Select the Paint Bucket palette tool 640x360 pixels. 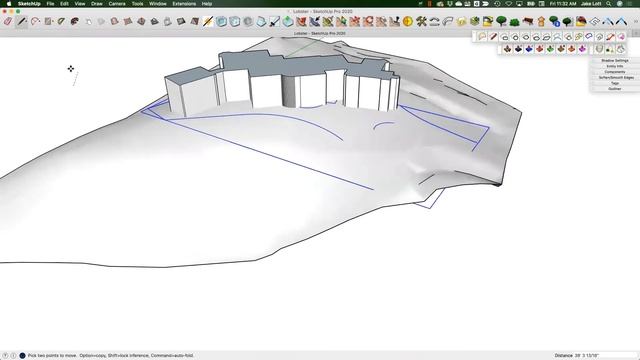coord(74,21)
